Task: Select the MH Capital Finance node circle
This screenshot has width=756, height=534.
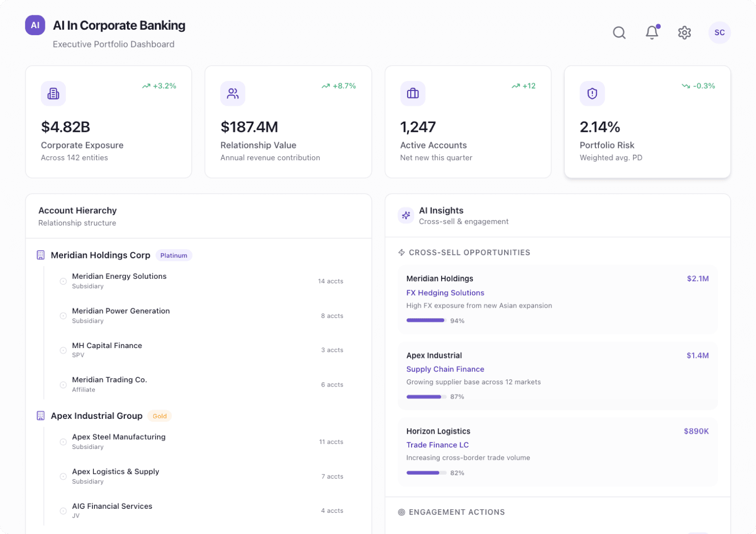Action: (x=63, y=350)
